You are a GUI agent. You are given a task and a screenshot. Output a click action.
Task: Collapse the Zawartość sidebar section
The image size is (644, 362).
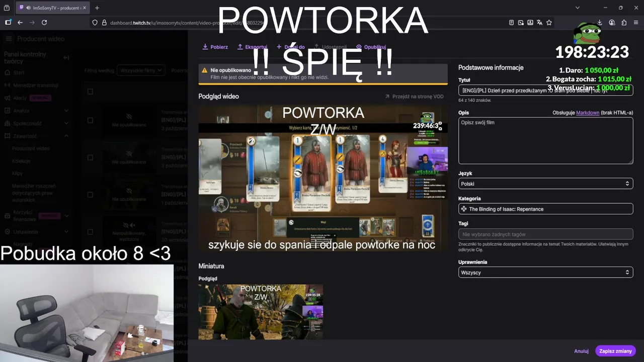[x=66, y=136]
